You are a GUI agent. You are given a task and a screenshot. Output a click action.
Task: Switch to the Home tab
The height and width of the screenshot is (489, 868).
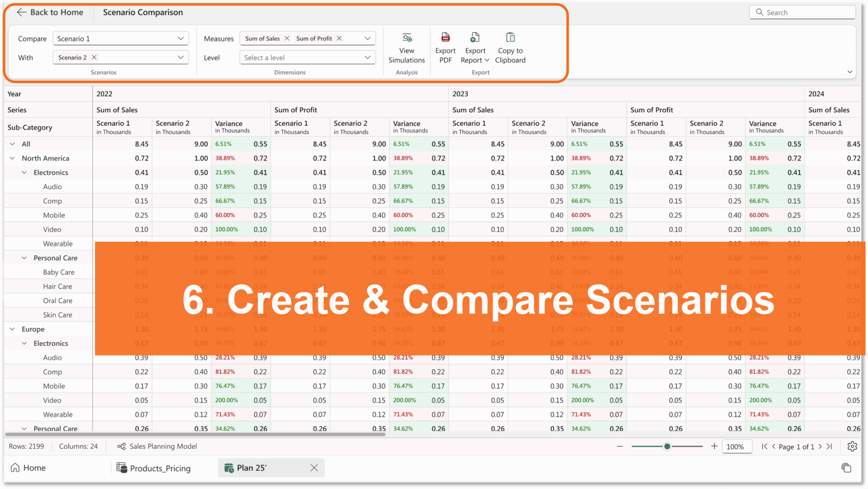[x=28, y=468]
